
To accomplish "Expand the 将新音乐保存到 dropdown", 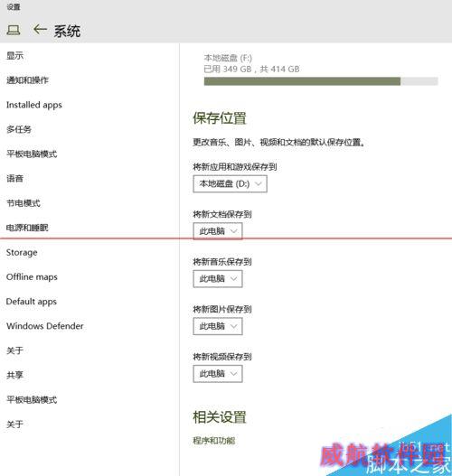I will (x=218, y=279).
